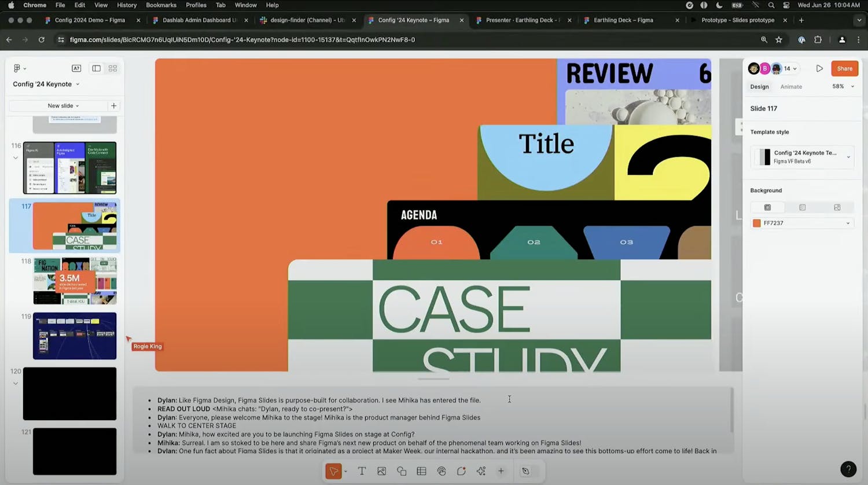Expand the Config '24 Keynote Template style dropdown
This screenshot has height=485, width=868.
(x=848, y=157)
